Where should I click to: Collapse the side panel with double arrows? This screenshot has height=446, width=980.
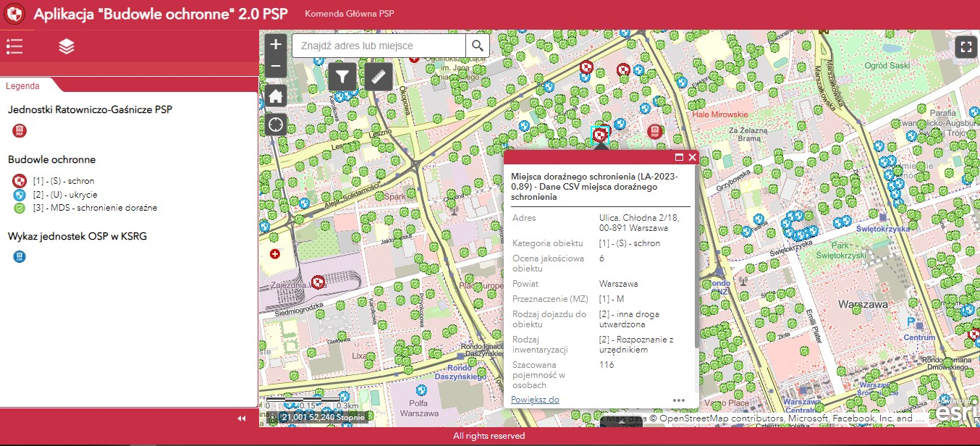pos(242,418)
